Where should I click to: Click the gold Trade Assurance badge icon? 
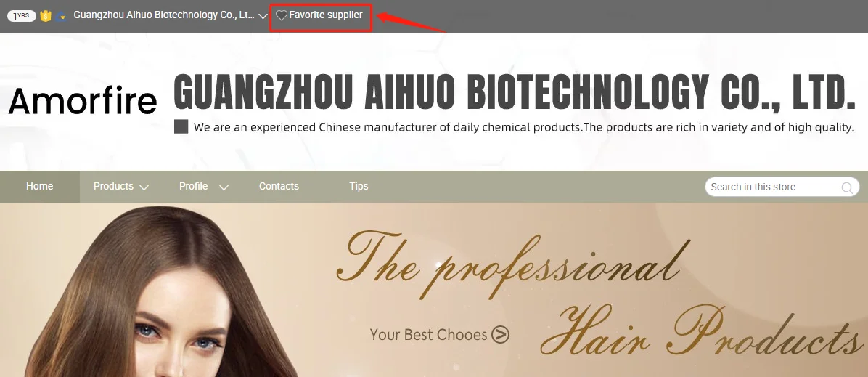(x=46, y=15)
